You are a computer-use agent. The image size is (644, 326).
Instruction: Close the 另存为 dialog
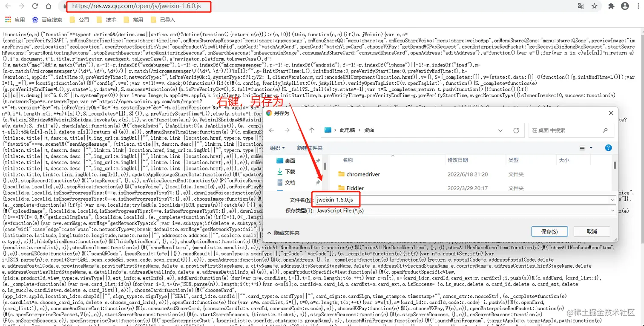(611, 113)
